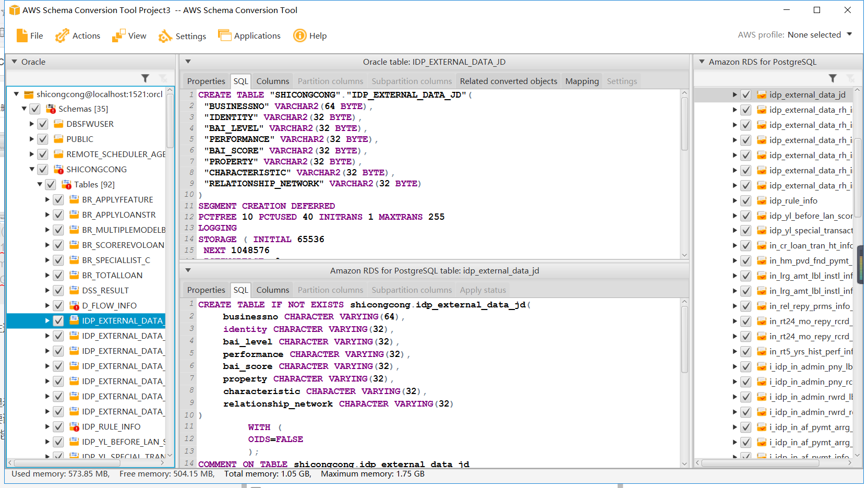Screen dimensions: 868x488
Task: Open Related converted objects tab
Action: (508, 81)
